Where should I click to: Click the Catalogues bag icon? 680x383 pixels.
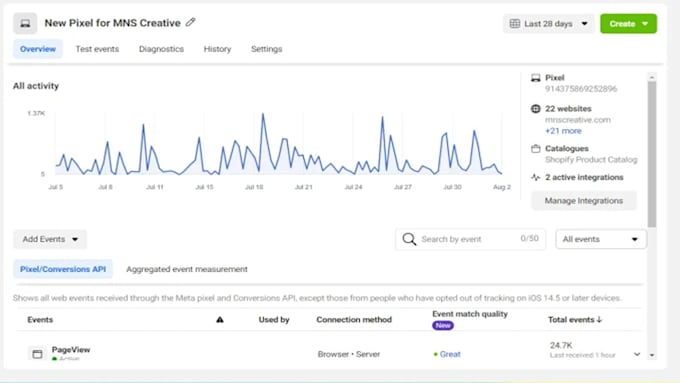tap(536, 149)
